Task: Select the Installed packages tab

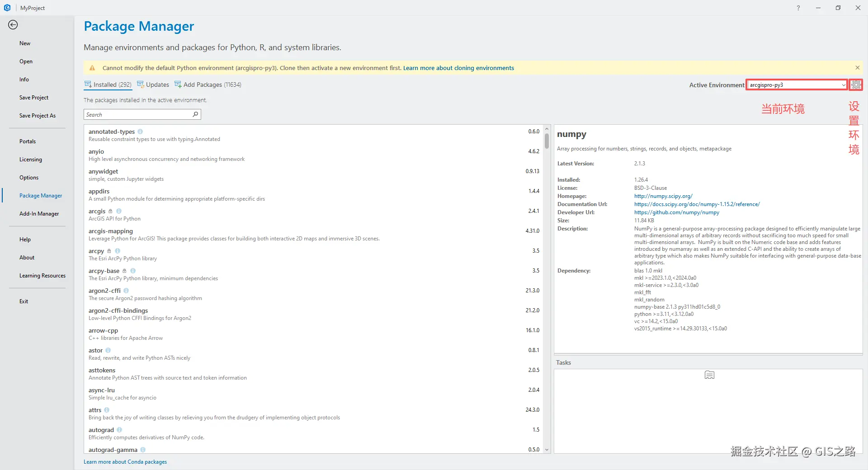Action: [108, 85]
